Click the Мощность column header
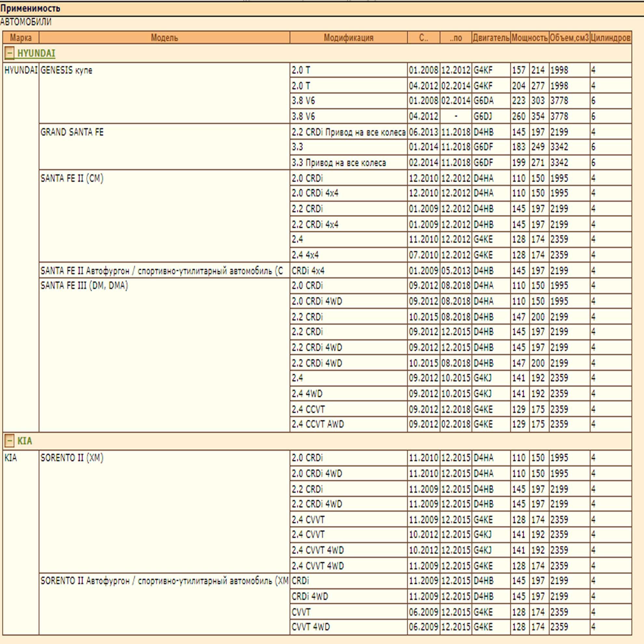This screenshot has width=644, height=644. click(530, 38)
